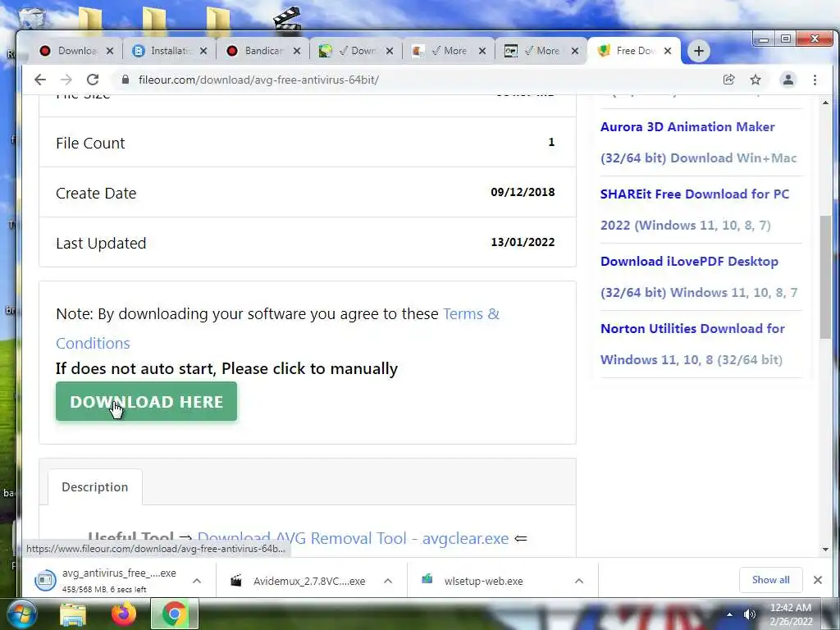This screenshot has height=630, width=840.
Task: Open the Windows Start menu
Action: click(x=21, y=614)
